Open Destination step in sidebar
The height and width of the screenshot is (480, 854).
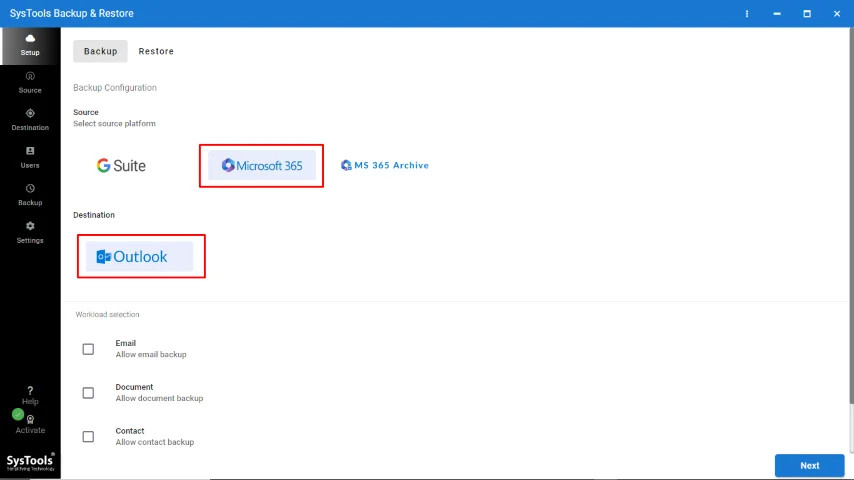(30, 120)
